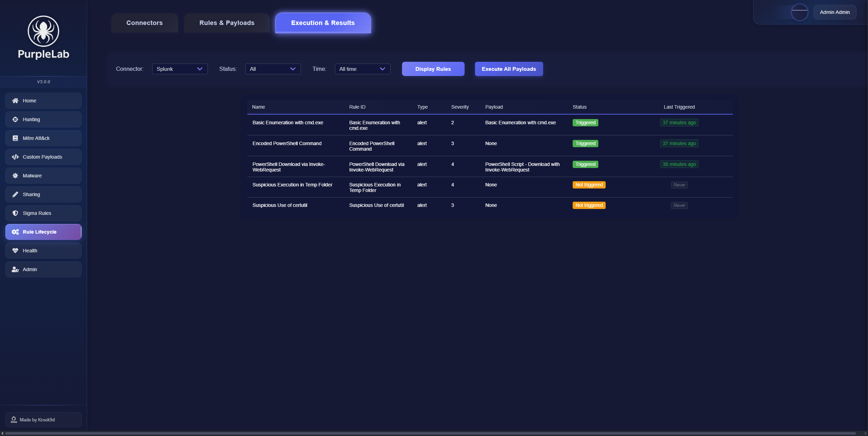Click the right scroll arrow at the bottom
This screenshot has height=436, width=868.
pyautogui.click(x=865, y=434)
